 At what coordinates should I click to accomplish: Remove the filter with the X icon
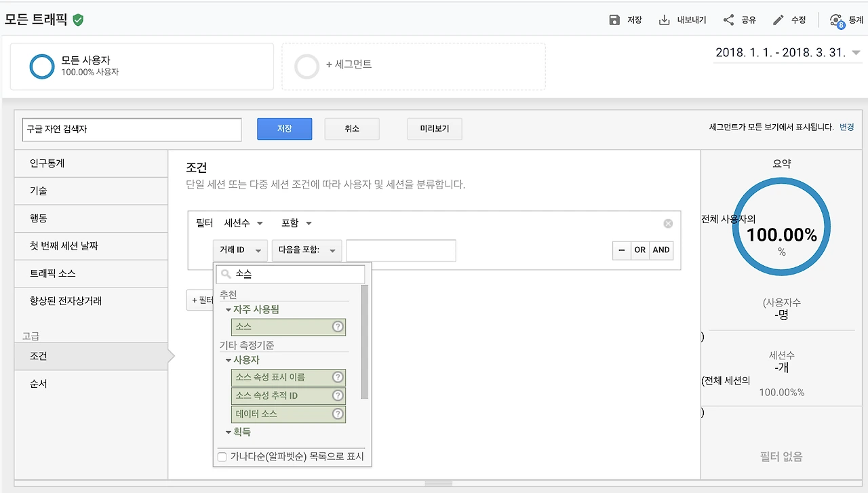click(668, 223)
